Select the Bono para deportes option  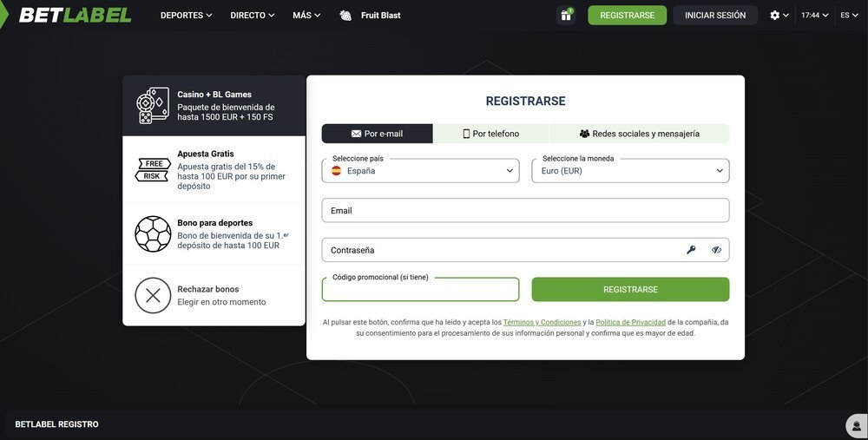tap(214, 234)
